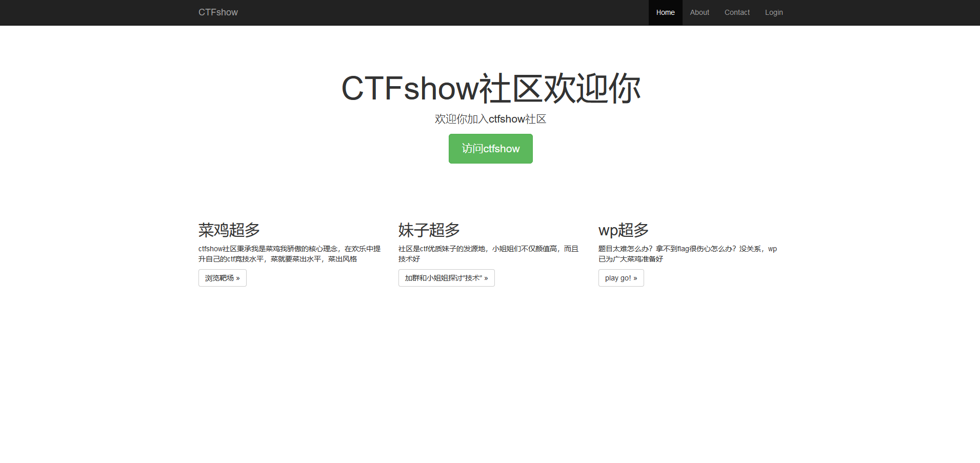Click the 浏览靶场 » button

(x=223, y=278)
